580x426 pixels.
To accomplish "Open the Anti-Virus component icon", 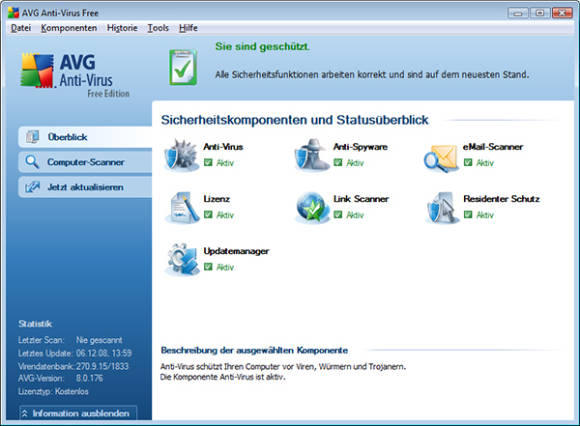I will coord(182,155).
